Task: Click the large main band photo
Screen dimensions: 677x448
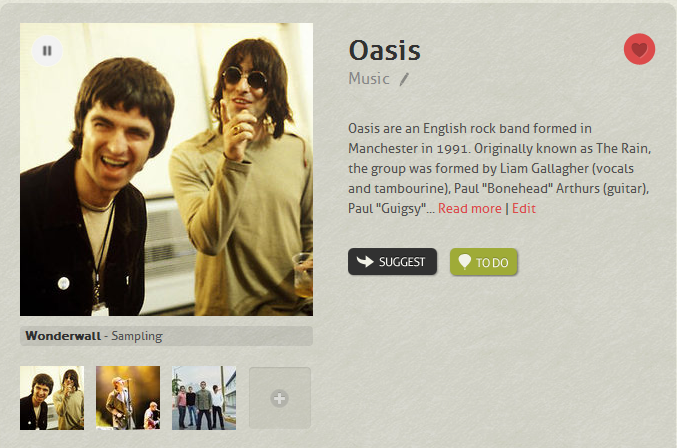Action: 166,169
